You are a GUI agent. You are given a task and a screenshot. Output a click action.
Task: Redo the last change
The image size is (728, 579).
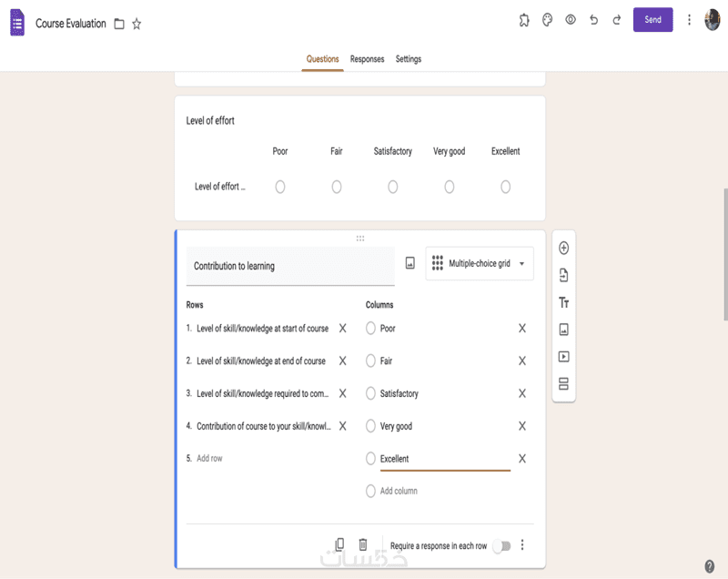tap(617, 19)
